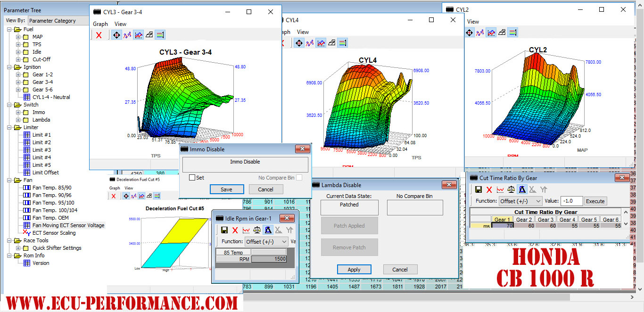Open the Graph menu in CYL3 - Gear 3-4 window

[100, 24]
